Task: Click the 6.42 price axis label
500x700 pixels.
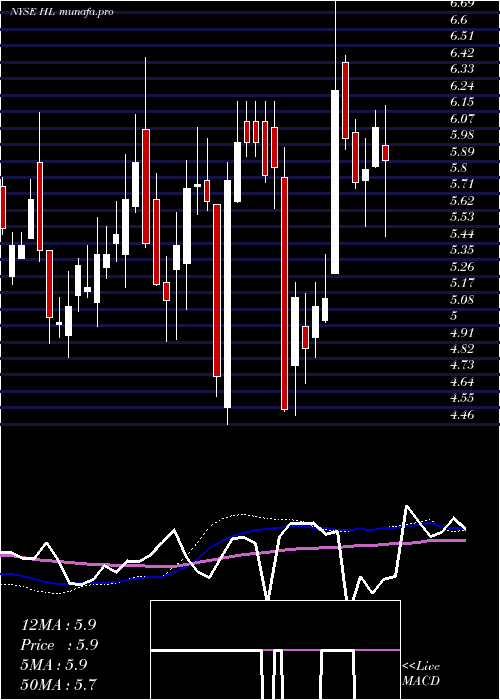Action: pos(462,53)
